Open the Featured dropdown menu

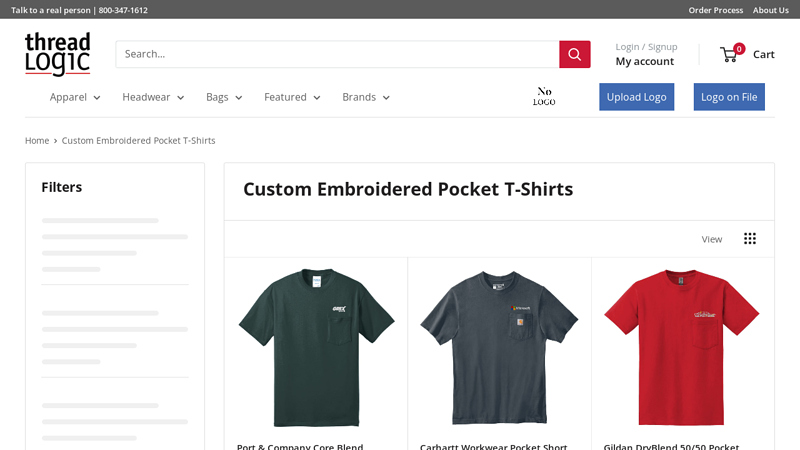tap(292, 97)
